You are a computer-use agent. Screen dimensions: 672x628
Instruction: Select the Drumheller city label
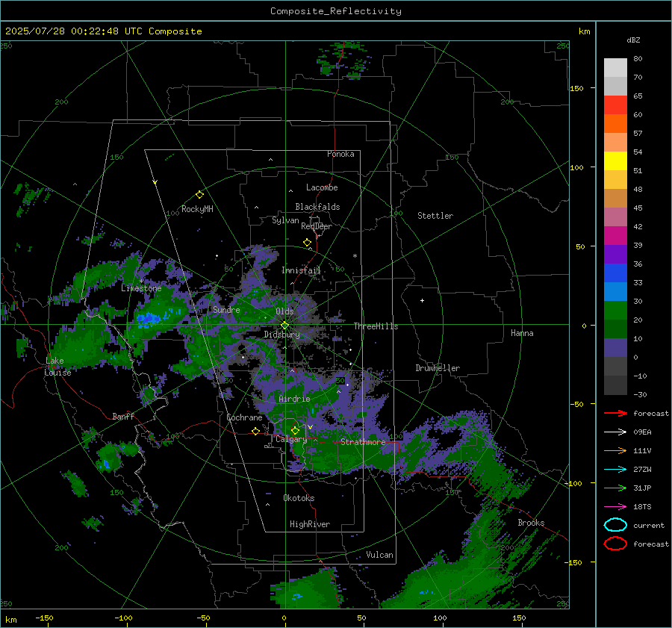click(x=438, y=368)
